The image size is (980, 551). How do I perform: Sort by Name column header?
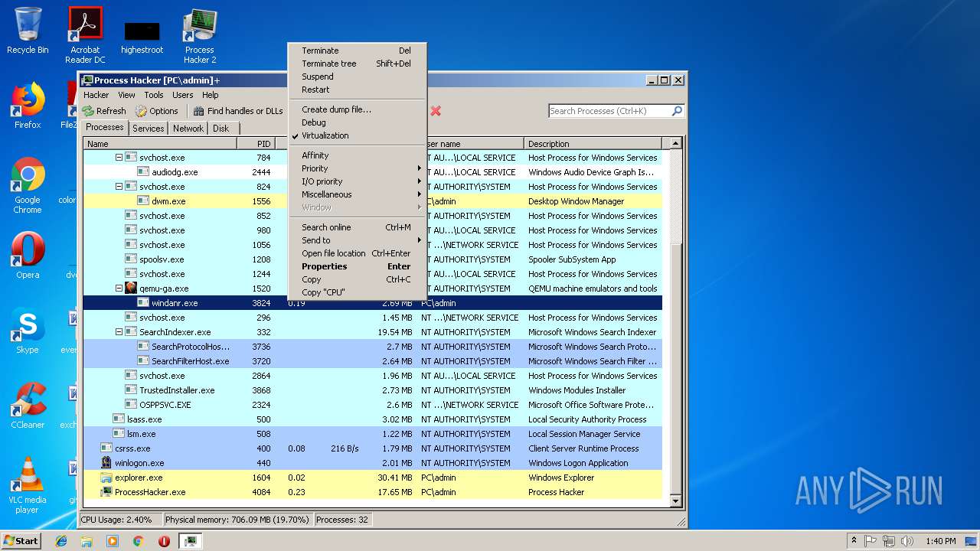160,144
